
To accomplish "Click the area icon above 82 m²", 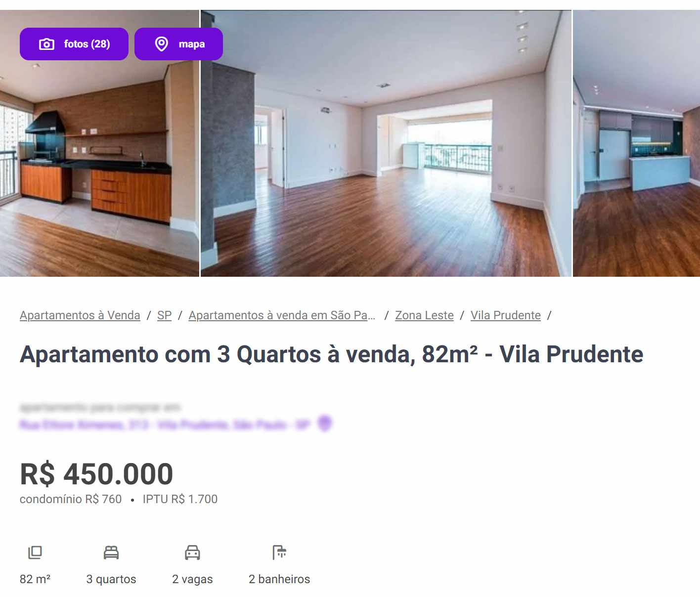I will tap(35, 553).
